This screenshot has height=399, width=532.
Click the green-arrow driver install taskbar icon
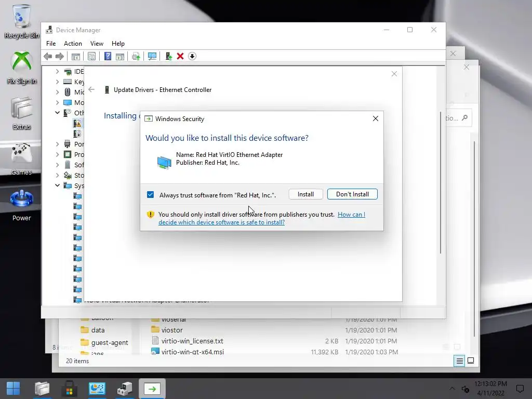pyautogui.click(x=152, y=389)
